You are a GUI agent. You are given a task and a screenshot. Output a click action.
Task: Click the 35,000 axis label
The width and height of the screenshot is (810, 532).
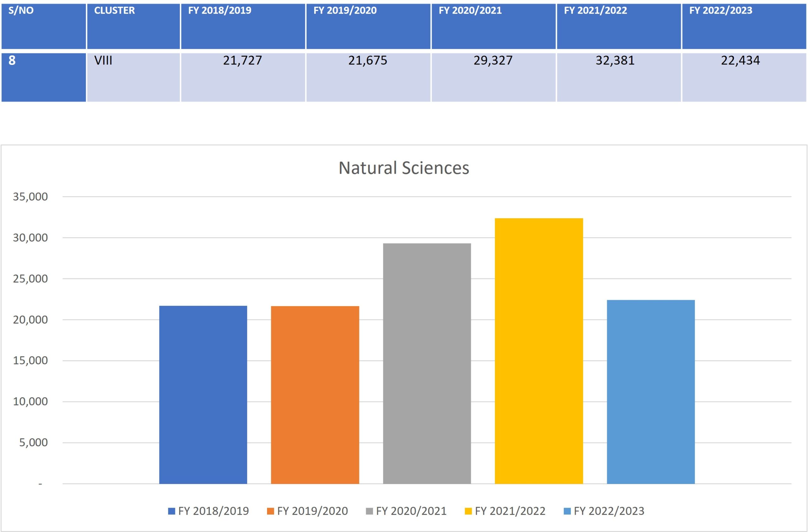[x=30, y=197]
